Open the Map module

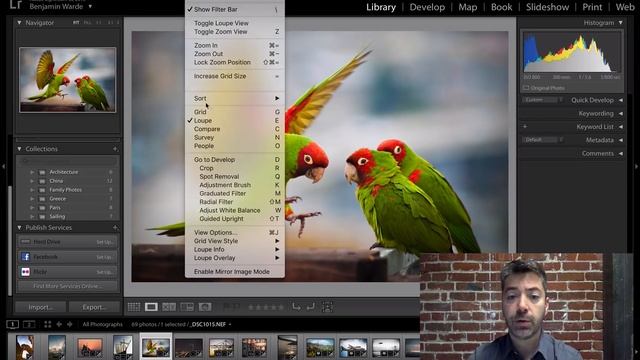[x=467, y=7]
